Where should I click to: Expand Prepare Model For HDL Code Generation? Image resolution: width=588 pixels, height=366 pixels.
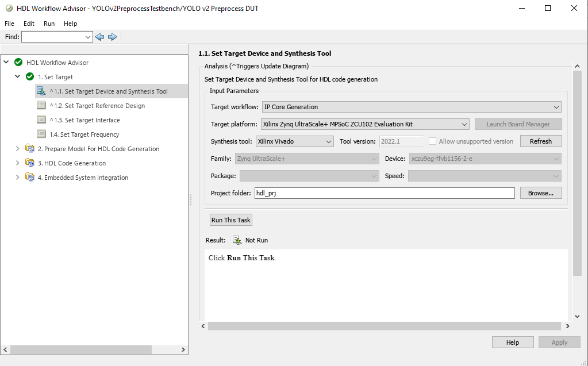[18, 149]
